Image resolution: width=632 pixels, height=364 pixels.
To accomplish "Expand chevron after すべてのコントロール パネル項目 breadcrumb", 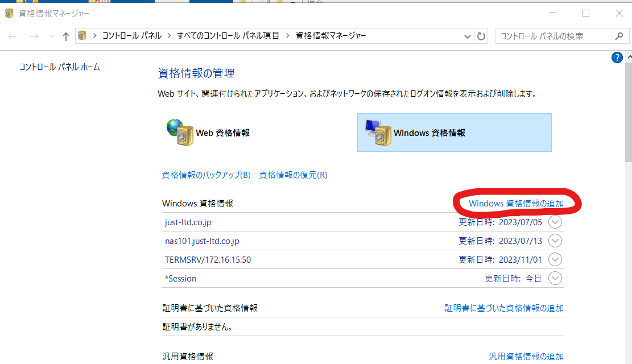I will click(287, 36).
